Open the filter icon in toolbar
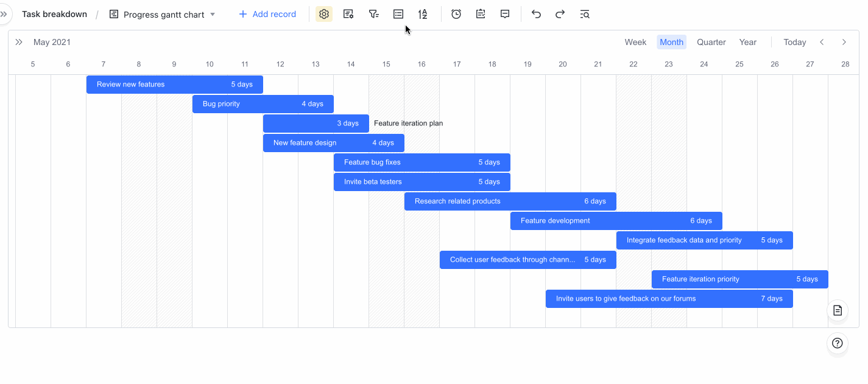The width and height of the screenshot is (868, 384). pyautogui.click(x=373, y=14)
